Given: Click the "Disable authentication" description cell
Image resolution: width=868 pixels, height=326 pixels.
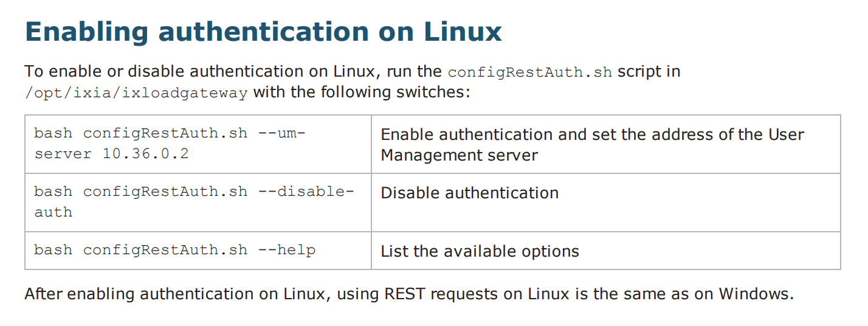Looking at the screenshot, I should (469, 193).
